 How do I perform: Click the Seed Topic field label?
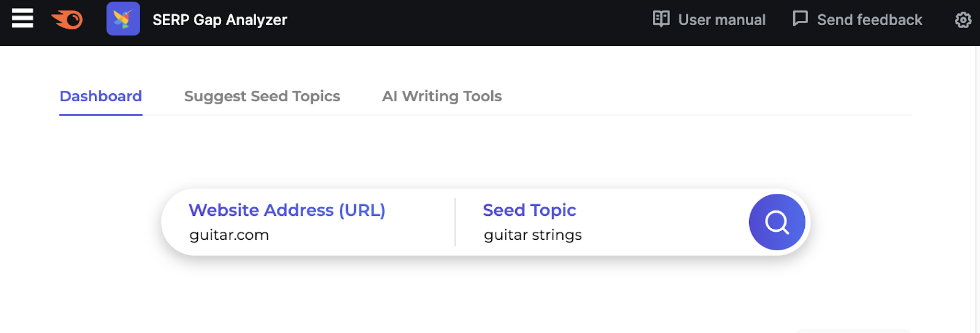pos(529,210)
